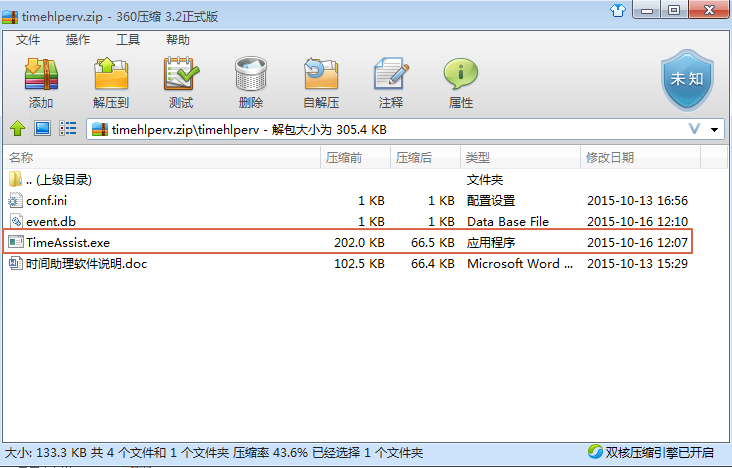Click the archive icon in address bar
Viewport: 732px width, 468px height.
pos(99,129)
